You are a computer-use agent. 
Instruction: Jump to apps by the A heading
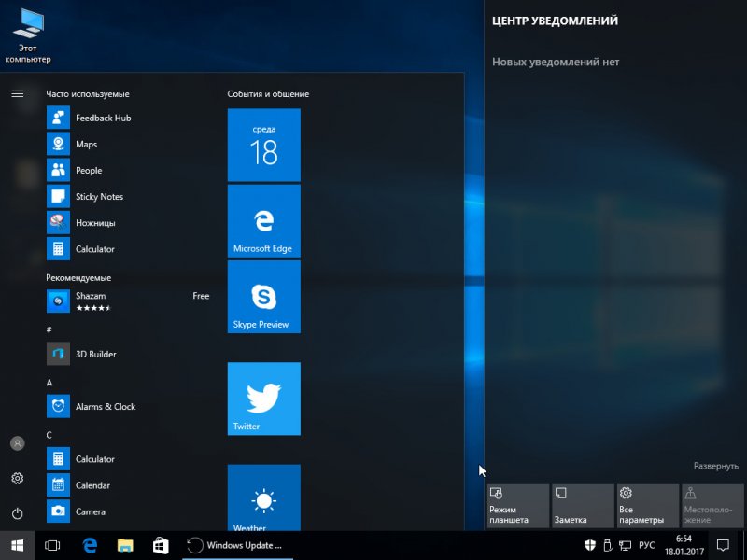tap(49, 383)
